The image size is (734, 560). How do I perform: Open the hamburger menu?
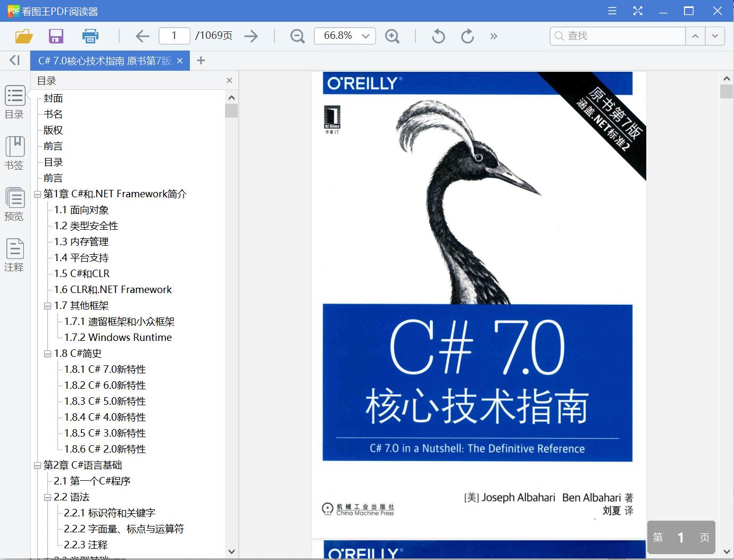tap(612, 10)
